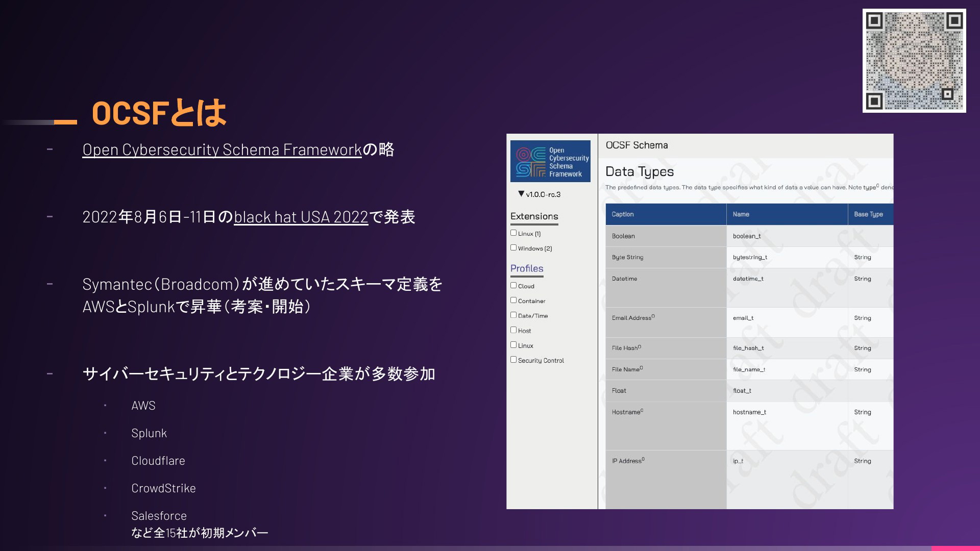Check the Host profile checkbox
This screenshot has height=551, width=980.
[513, 330]
